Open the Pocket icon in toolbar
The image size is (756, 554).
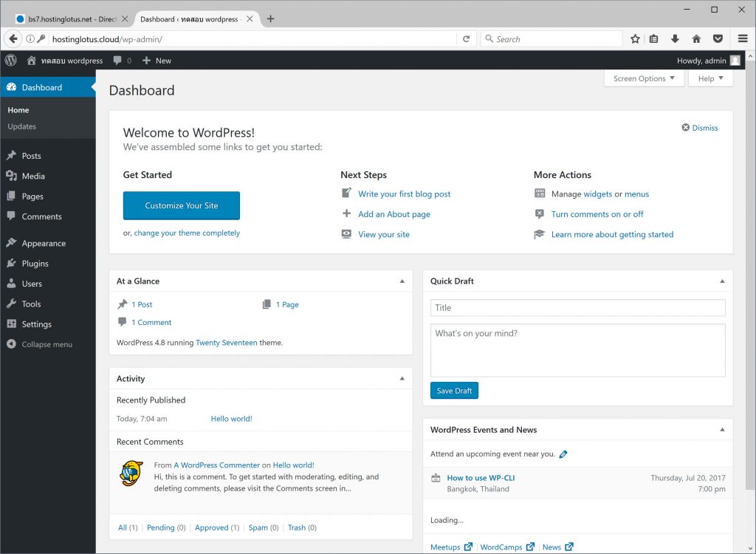(718, 39)
